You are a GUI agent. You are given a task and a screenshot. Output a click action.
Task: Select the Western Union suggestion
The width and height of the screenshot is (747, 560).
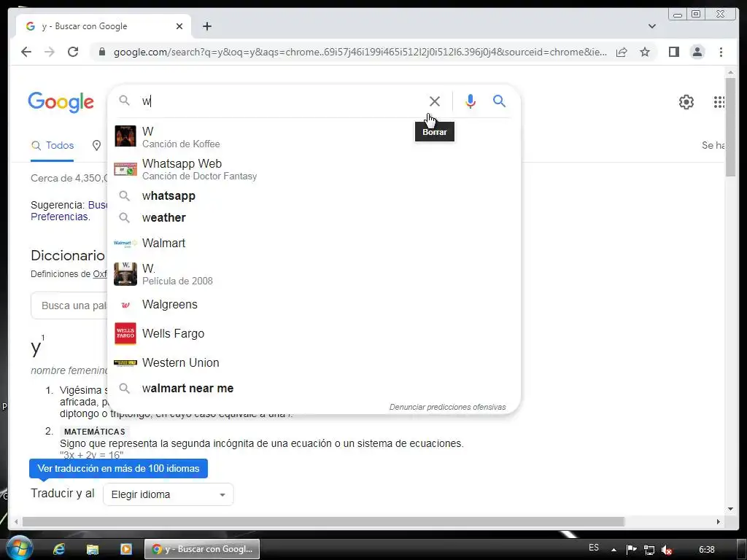(x=314, y=362)
